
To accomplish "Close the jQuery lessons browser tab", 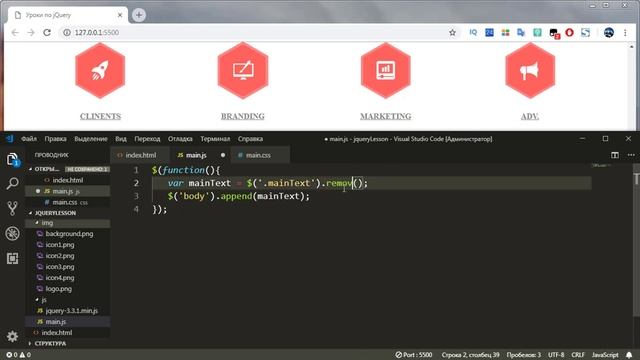I will [120, 15].
